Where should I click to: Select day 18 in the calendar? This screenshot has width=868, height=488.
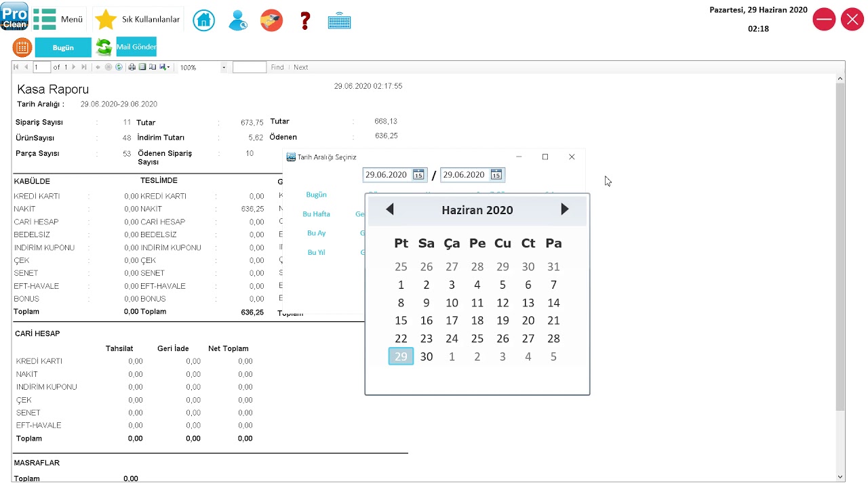[477, 321]
